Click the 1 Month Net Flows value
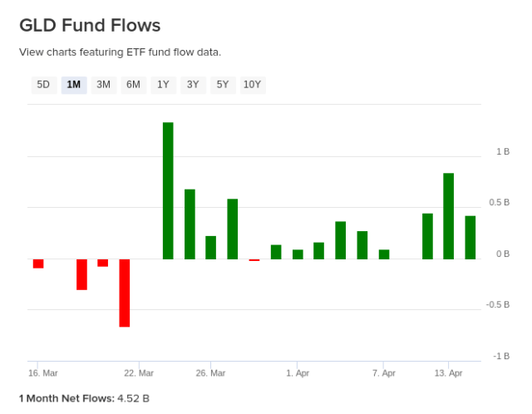The image size is (532, 414). pyautogui.click(x=134, y=398)
